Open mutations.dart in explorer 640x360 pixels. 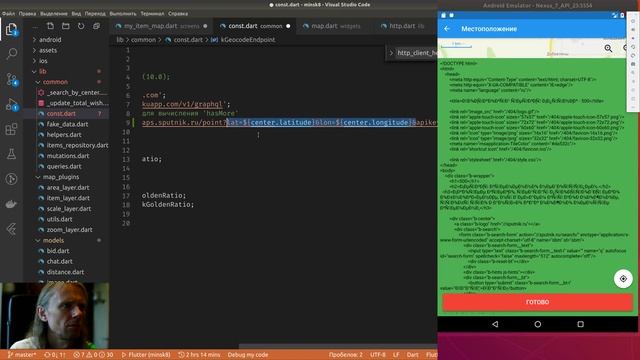pyautogui.click(x=68, y=156)
